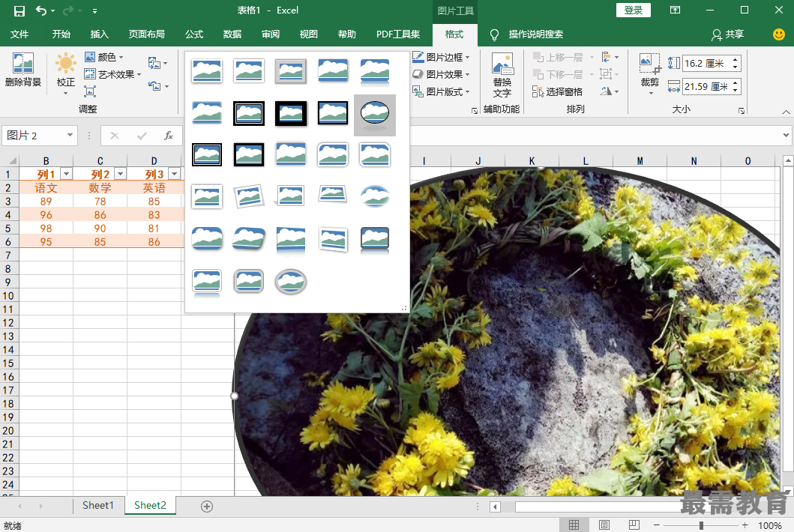The width and height of the screenshot is (794, 532).
Task: Click the 共享 (Share) button
Action: pyautogui.click(x=728, y=34)
